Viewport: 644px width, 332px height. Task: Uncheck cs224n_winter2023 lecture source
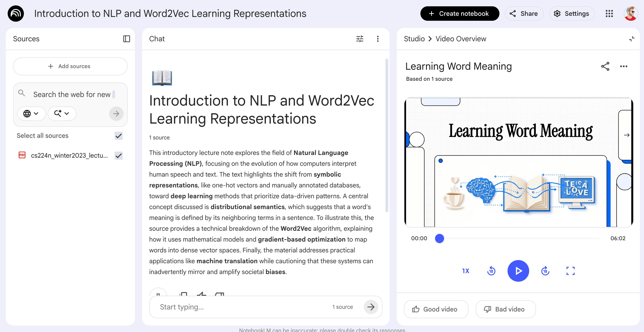118,155
